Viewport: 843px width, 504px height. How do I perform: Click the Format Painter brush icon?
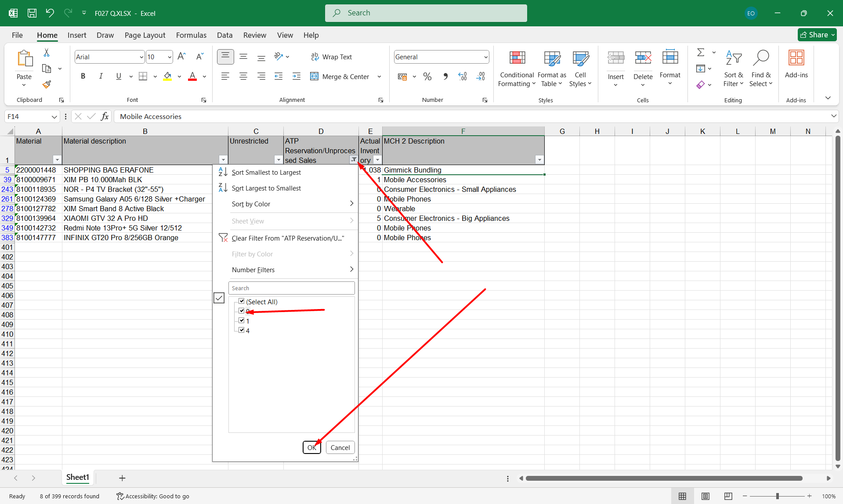tap(47, 84)
